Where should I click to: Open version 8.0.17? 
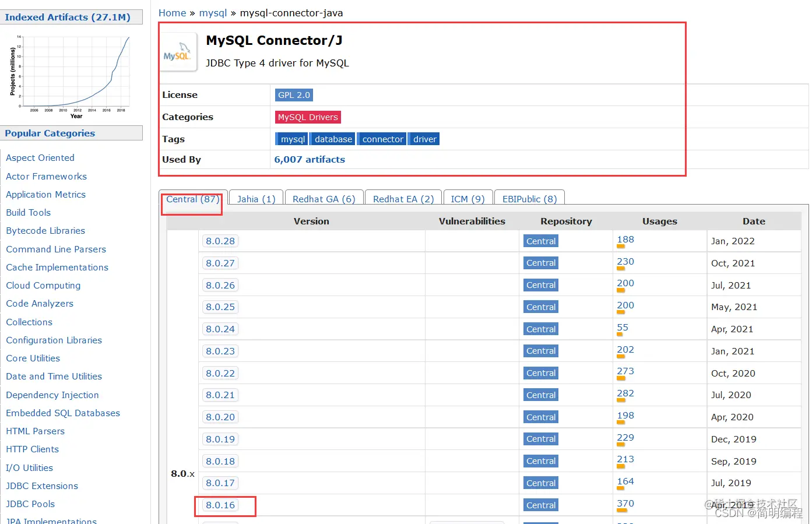pos(220,483)
